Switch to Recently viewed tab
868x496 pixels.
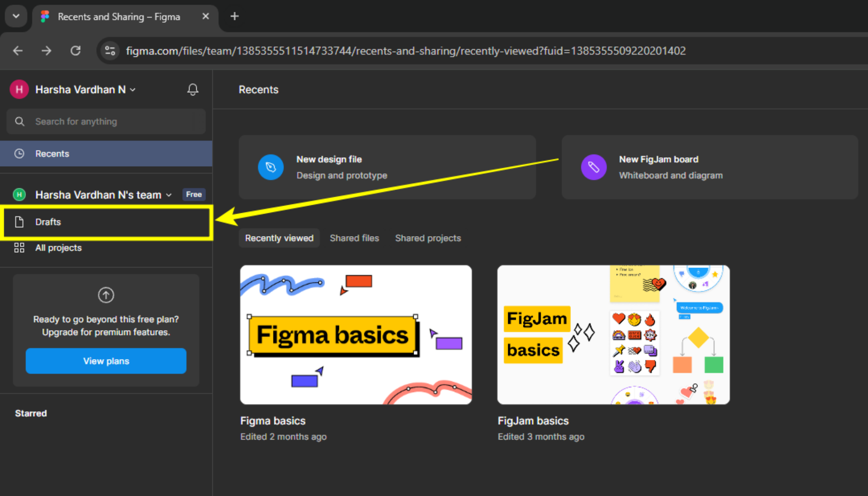pyautogui.click(x=279, y=238)
